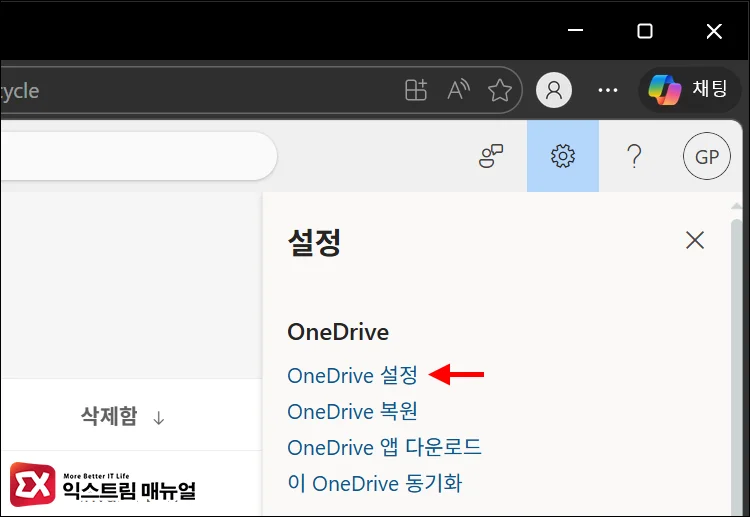Open the Edge profile icon
Screen dimensions: 750x517
coord(554,90)
